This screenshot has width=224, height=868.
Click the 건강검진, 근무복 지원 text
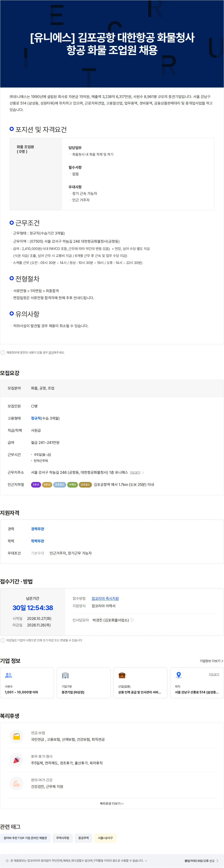pos(47,787)
